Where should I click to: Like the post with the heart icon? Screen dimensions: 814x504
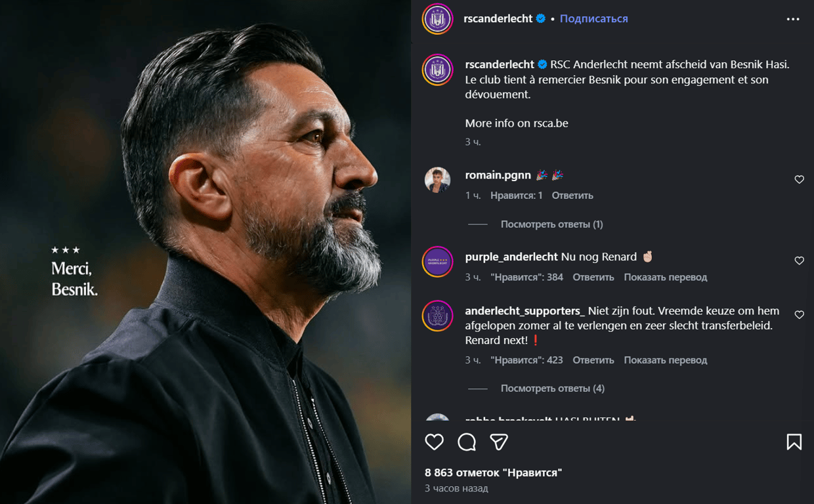434,442
